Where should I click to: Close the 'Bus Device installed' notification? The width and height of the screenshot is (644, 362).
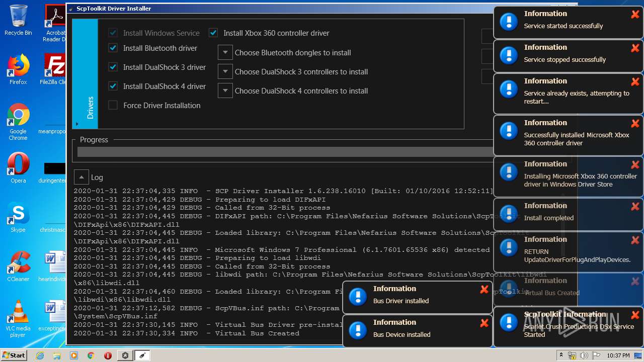[484, 323]
